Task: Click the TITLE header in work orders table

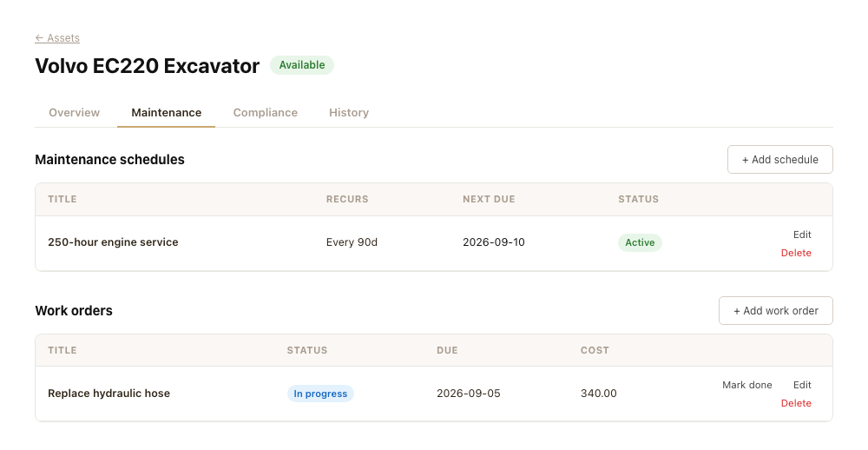Action: pyautogui.click(x=62, y=350)
